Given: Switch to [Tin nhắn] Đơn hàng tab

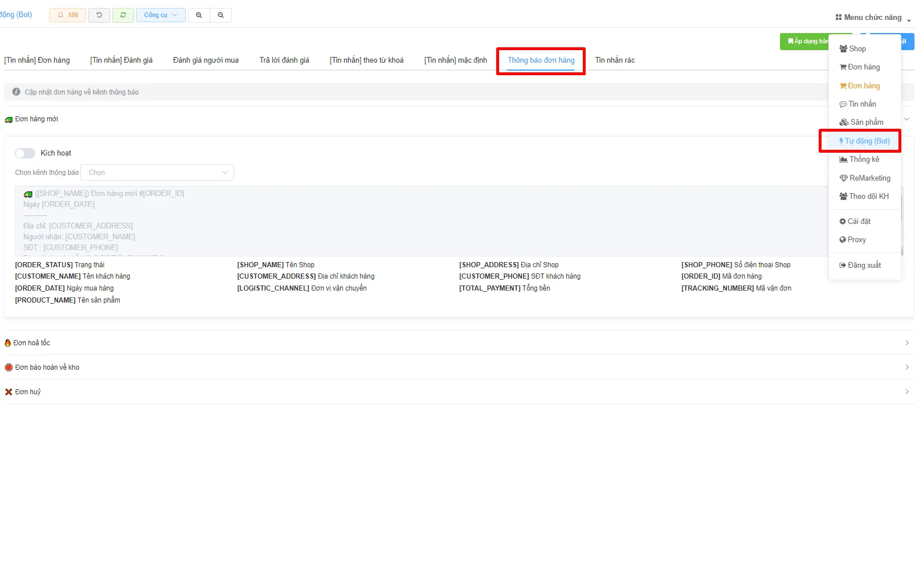Looking at the screenshot, I should tap(37, 60).
